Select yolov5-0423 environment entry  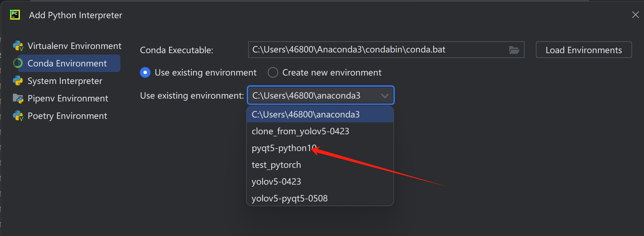tap(276, 182)
